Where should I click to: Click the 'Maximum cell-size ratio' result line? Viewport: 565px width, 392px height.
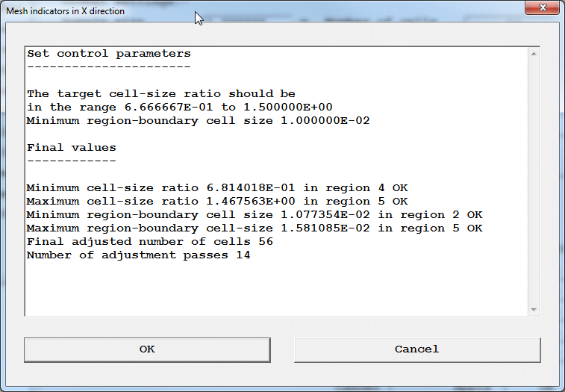point(216,202)
